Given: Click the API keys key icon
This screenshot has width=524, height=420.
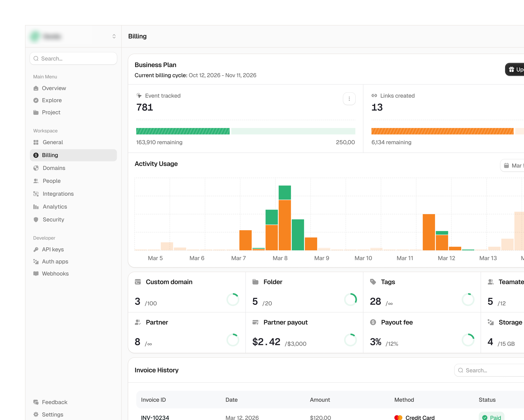Looking at the screenshot, I should click(x=36, y=250).
